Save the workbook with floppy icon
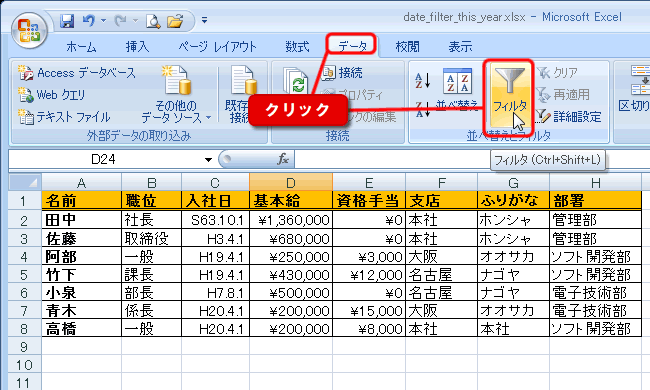Screen dimensions: 650x390 point(67,21)
